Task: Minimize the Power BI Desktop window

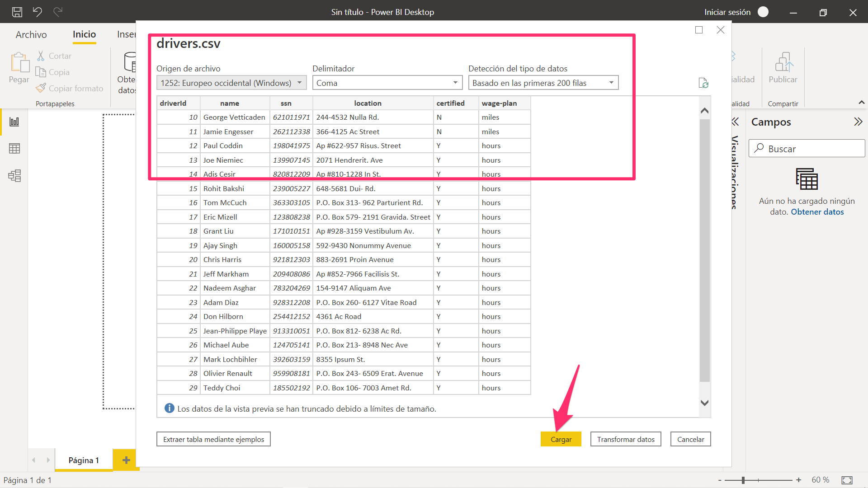Action: 793,12
